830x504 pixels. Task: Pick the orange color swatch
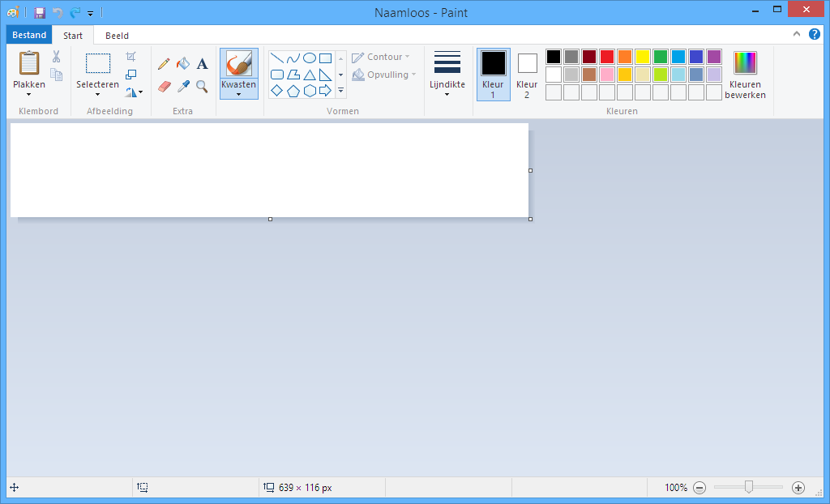click(x=625, y=57)
